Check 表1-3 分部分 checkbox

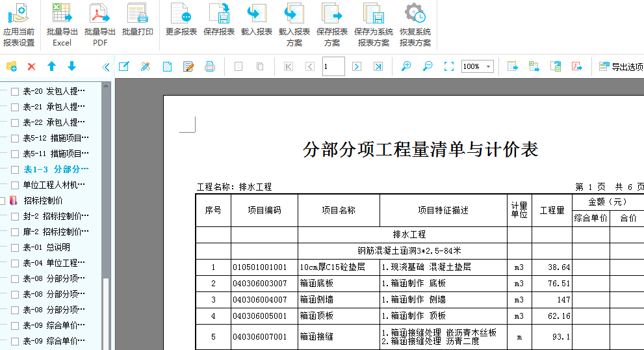(15, 169)
